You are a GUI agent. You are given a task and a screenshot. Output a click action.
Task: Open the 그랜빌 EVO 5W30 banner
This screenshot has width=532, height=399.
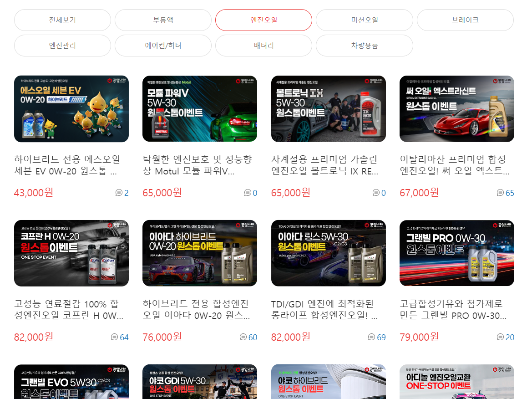click(x=71, y=382)
